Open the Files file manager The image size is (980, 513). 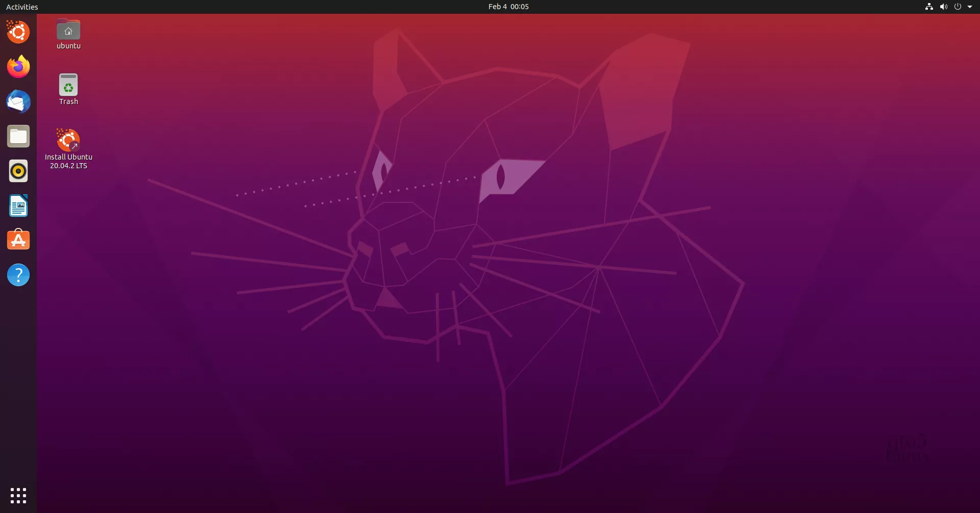coord(18,136)
